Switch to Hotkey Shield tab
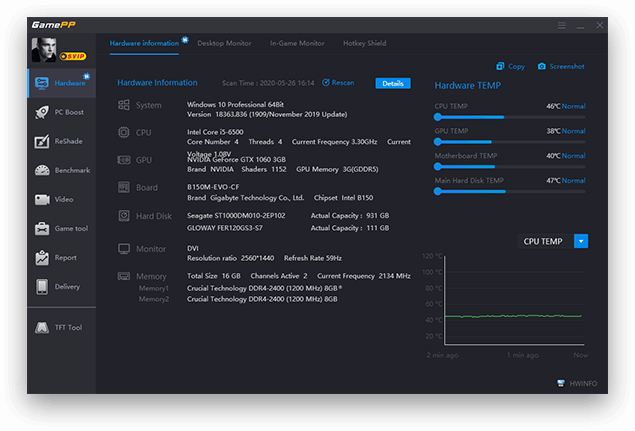The height and width of the screenshot is (431, 635). [364, 43]
